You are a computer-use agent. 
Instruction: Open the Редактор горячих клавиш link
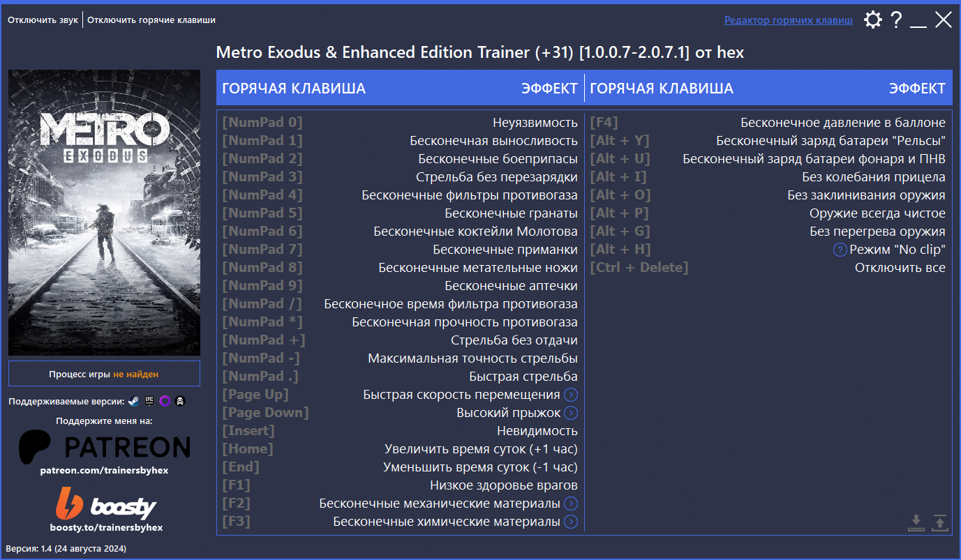click(x=789, y=20)
